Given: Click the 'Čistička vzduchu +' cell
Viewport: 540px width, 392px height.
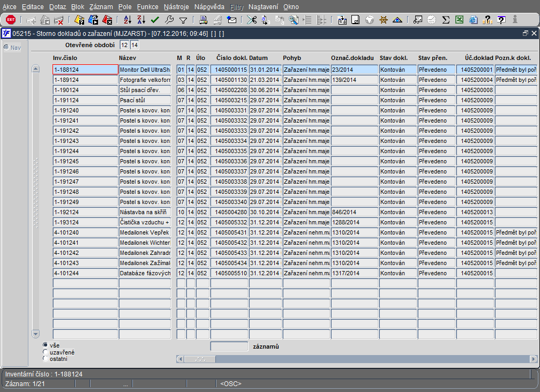Looking at the screenshot, I should click(x=145, y=222).
